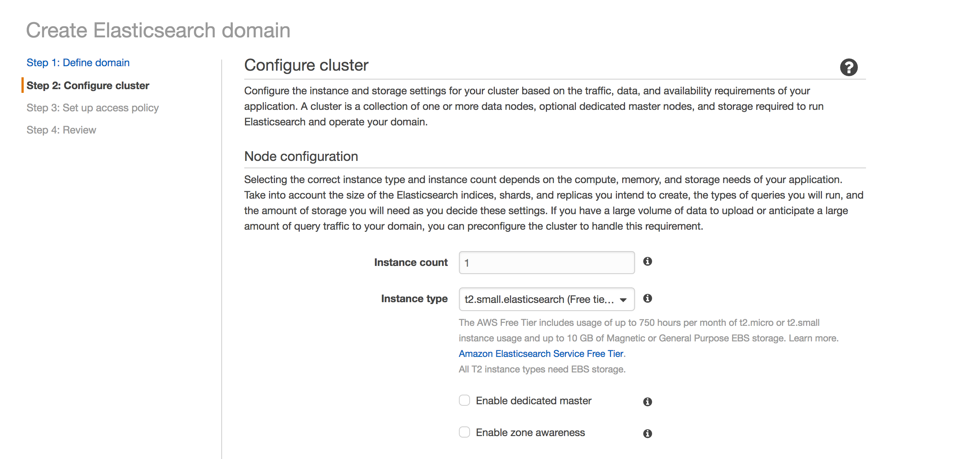Open the Configure cluster help icon
The width and height of the screenshot is (980, 459).
[849, 67]
